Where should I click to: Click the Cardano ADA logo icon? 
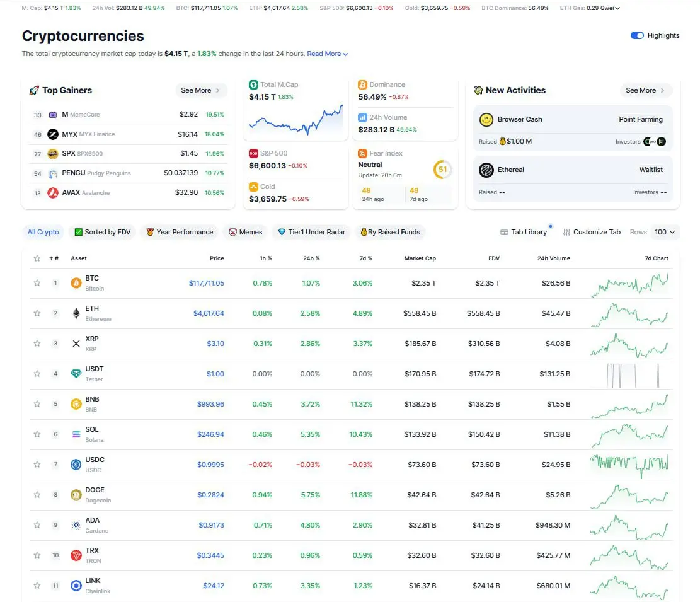point(76,525)
